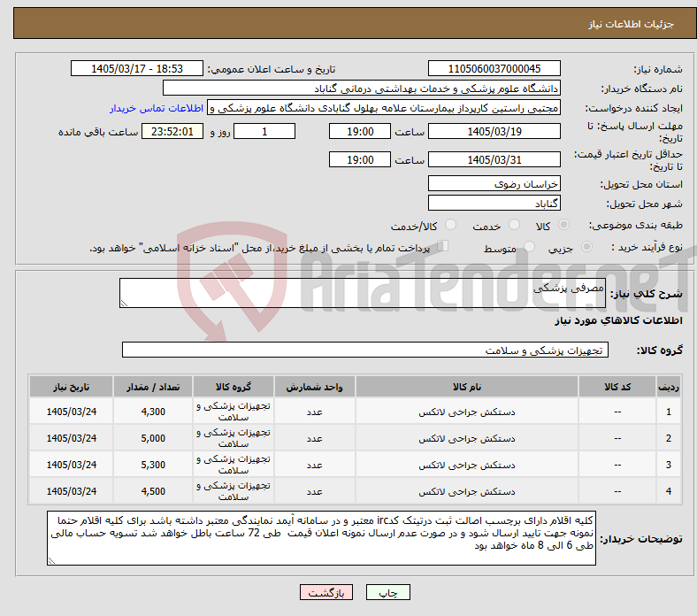This screenshot has height=616, width=697.
Task: Open buyer contact info link اطلاعات تماس خریدار
Action: pos(157,108)
